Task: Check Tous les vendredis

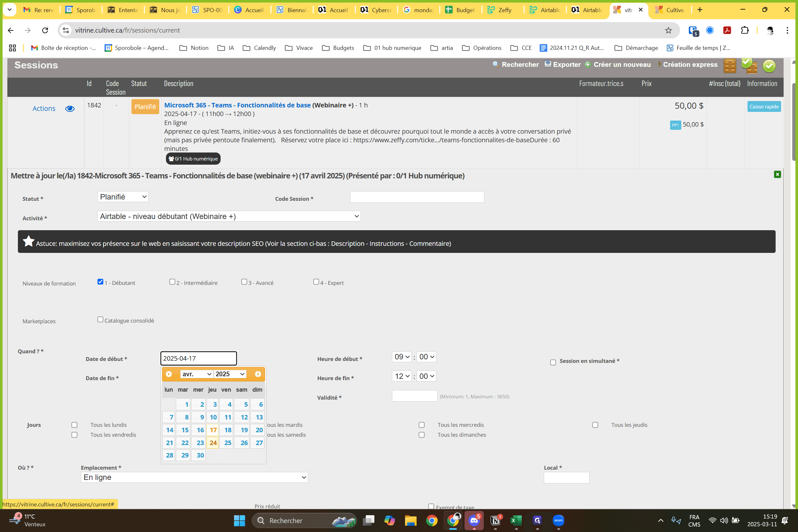Action: pos(74,435)
